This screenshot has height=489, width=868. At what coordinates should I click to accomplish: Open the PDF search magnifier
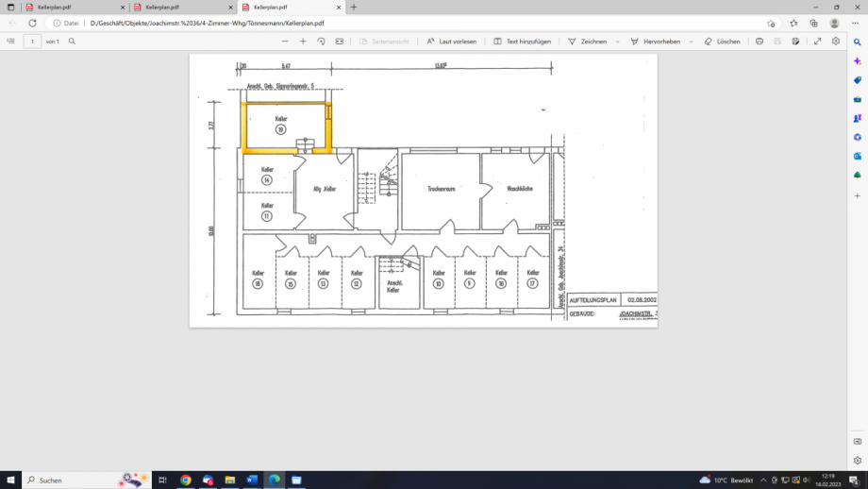[x=72, y=42]
